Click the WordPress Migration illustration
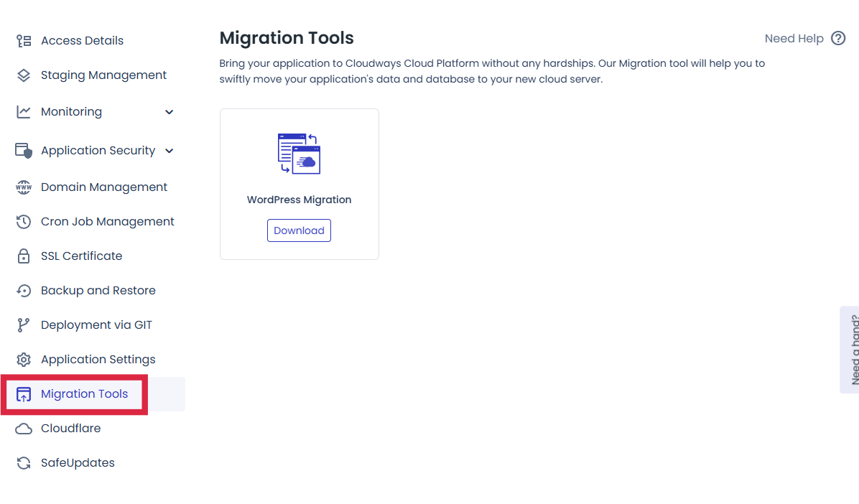This screenshot has width=859, height=504. pyautogui.click(x=299, y=154)
